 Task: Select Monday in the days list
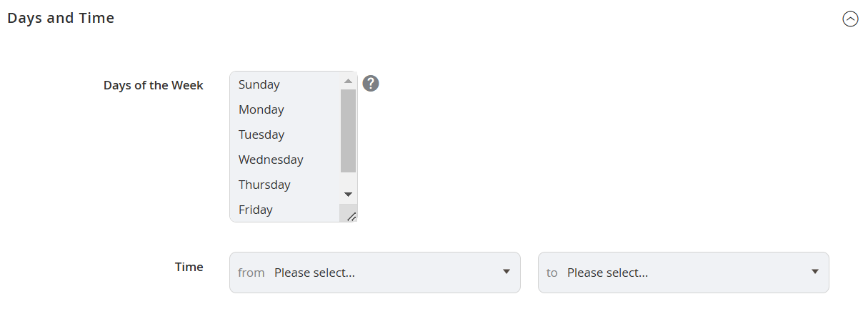click(x=285, y=109)
